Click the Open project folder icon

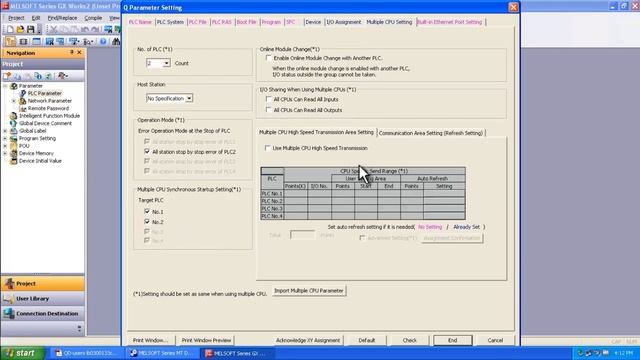(20, 29)
